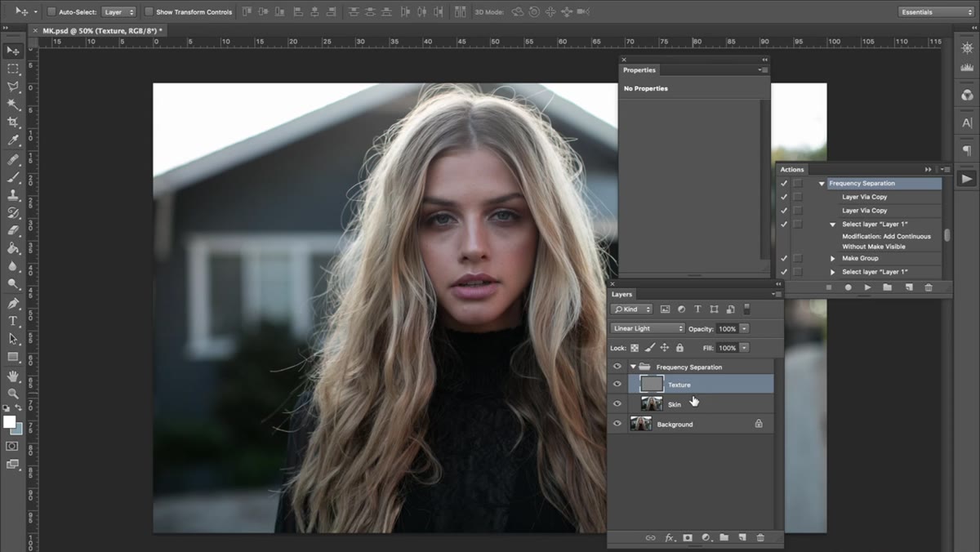Change the screen mode
Viewport: 980px width, 552px height.
[12, 465]
